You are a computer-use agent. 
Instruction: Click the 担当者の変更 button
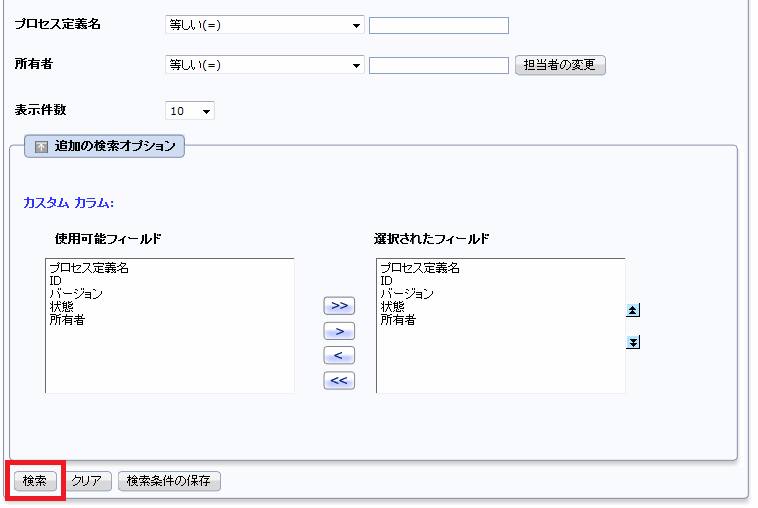560,65
